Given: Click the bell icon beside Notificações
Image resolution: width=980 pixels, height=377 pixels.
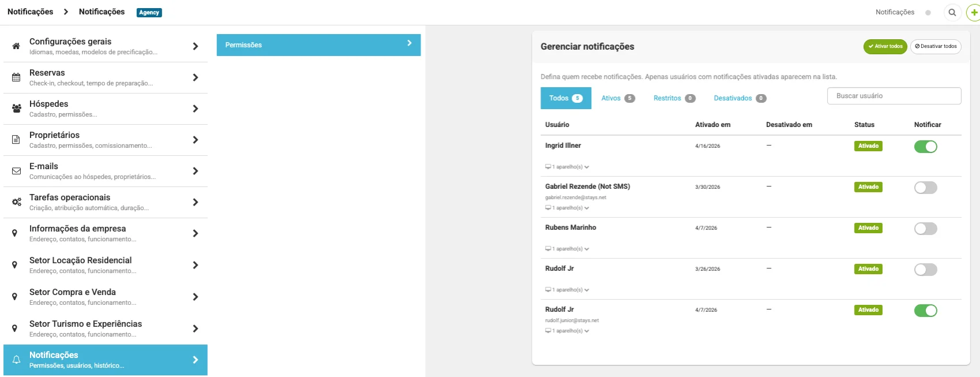Looking at the screenshot, I should [16, 360].
